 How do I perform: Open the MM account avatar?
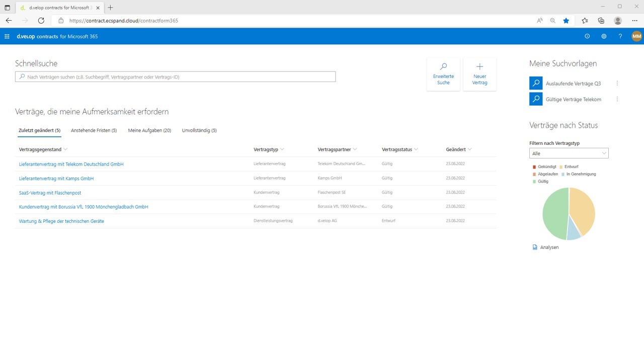click(x=636, y=36)
